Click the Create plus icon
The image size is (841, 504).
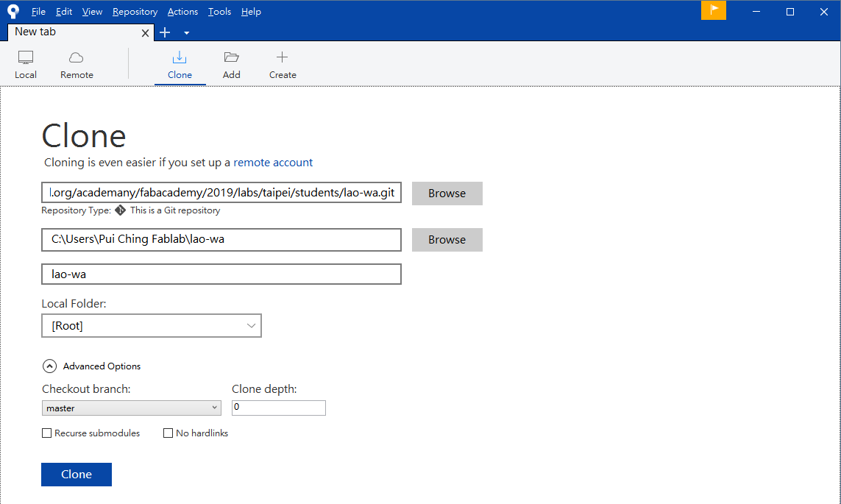pos(283,57)
